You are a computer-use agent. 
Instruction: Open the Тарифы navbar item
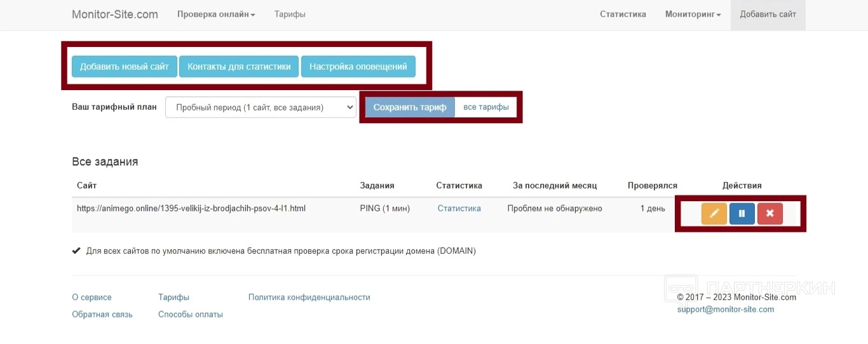[x=290, y=15]
